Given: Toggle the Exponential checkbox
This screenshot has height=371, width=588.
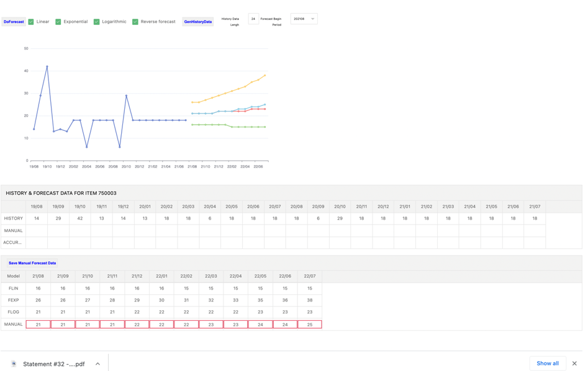Looking at the screenshot, I should click(58, 22).
